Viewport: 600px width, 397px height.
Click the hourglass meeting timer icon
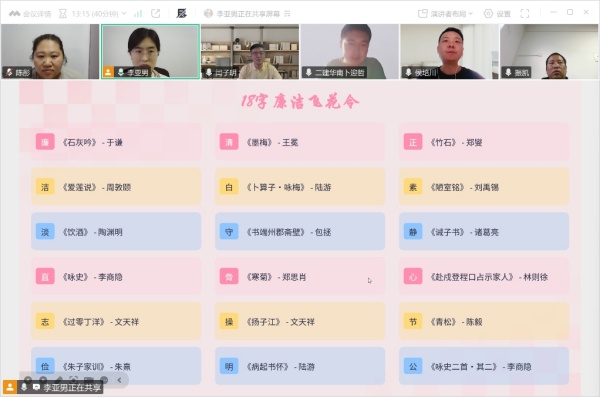pyautogui.click(x=63, y=14)
